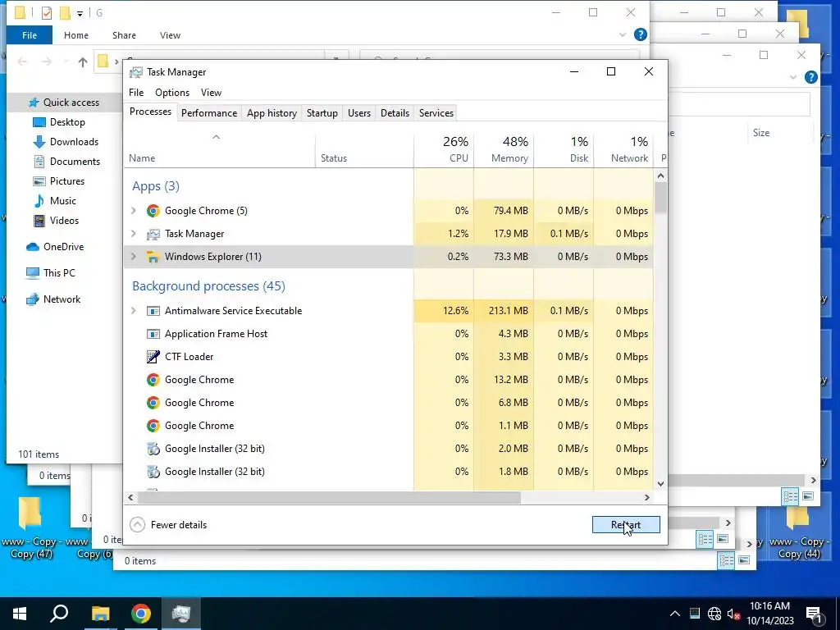The width and height of the screenshot is (840, 630).
Task: Click the Antimalware Service Executable icon
Action: point(153,311)
